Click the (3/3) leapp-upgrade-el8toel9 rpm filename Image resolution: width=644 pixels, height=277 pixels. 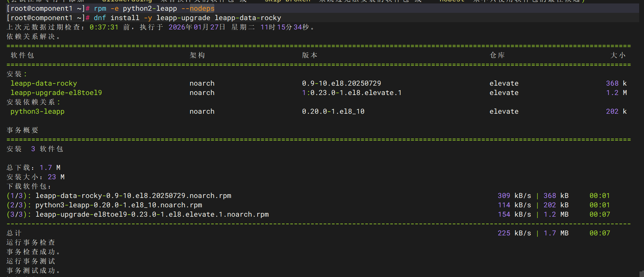(x=152, y=214)
